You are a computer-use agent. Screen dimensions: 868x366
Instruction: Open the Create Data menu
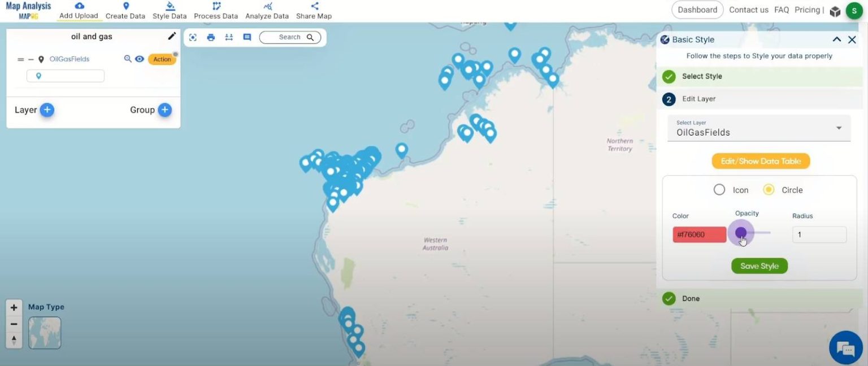click(125, 11)
